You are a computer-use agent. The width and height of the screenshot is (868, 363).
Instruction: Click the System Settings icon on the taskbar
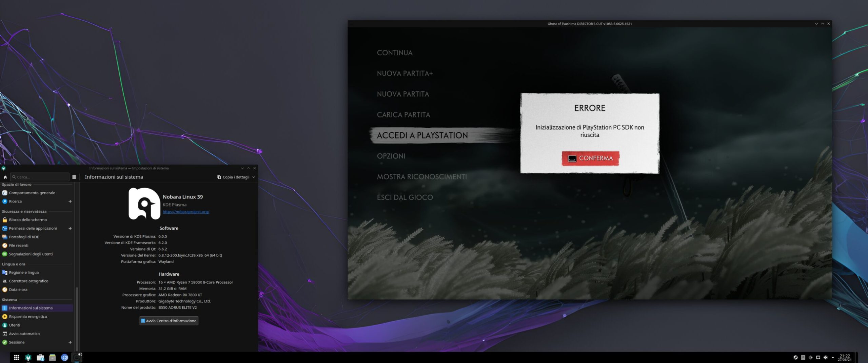coord(28,358)
